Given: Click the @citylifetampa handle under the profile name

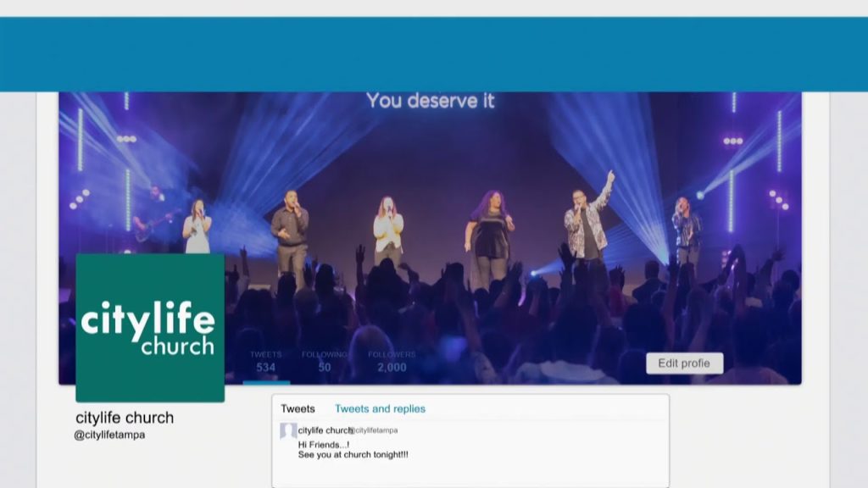Looking at the screenshot, I should [110, 435].
